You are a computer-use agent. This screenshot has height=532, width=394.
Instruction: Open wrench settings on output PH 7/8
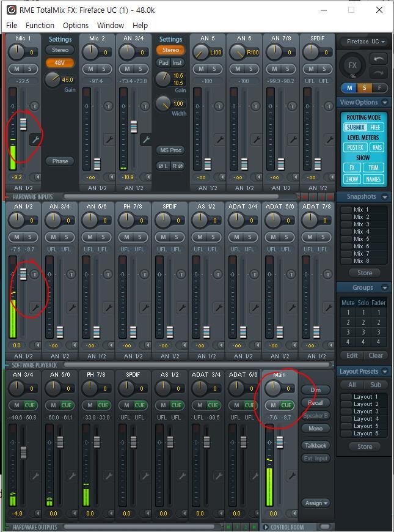coord(109,476)
